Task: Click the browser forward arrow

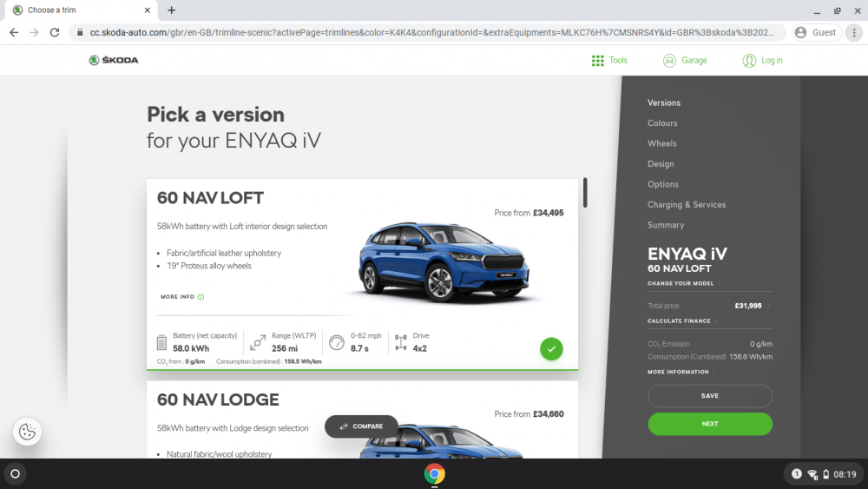Action: (x=35, y=33)
